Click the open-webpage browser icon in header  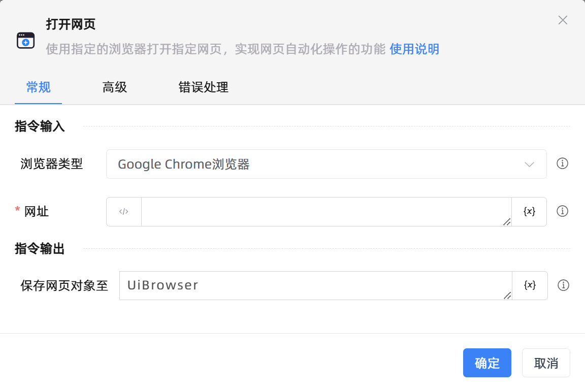point(25,40)
